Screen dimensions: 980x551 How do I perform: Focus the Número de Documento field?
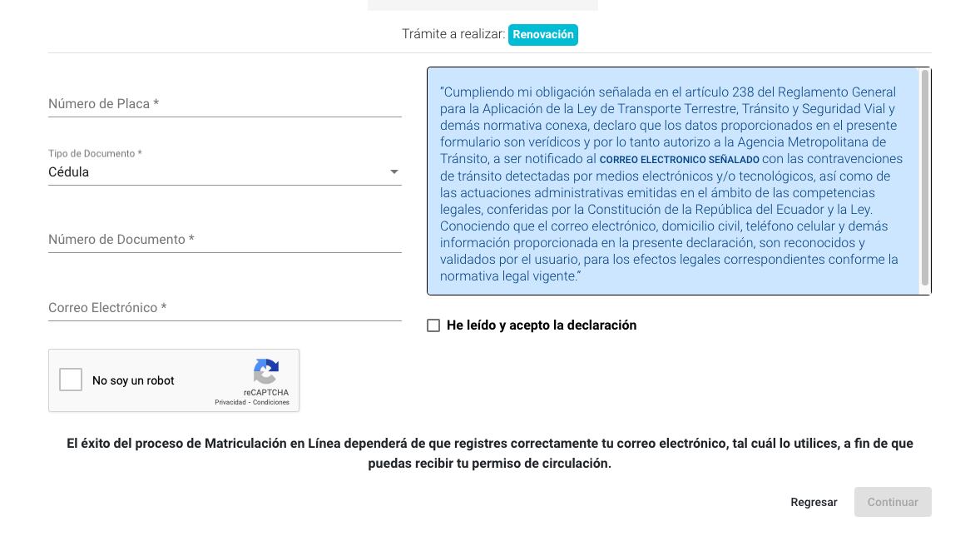coord(225,240)
